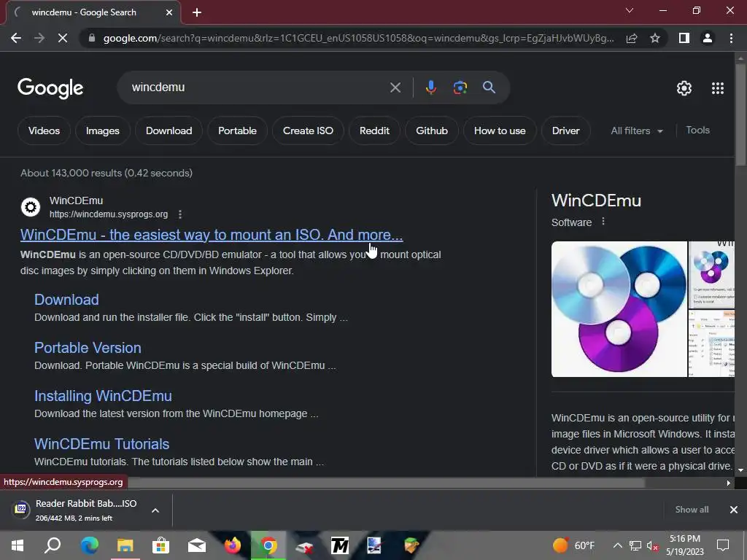Expand the Reader Rabbit download options chevron
The height and width of the screenshot is (560, 747).
point(155,510)
